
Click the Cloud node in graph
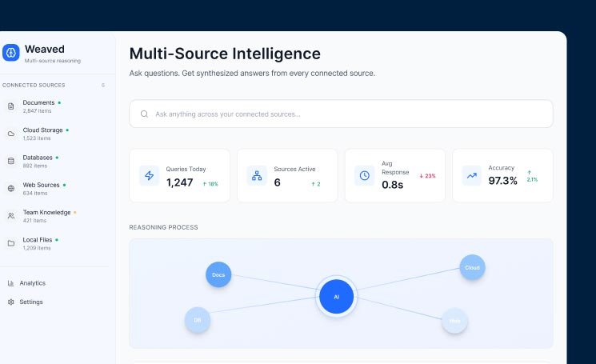pyautogui.click(x=473, y=267)
